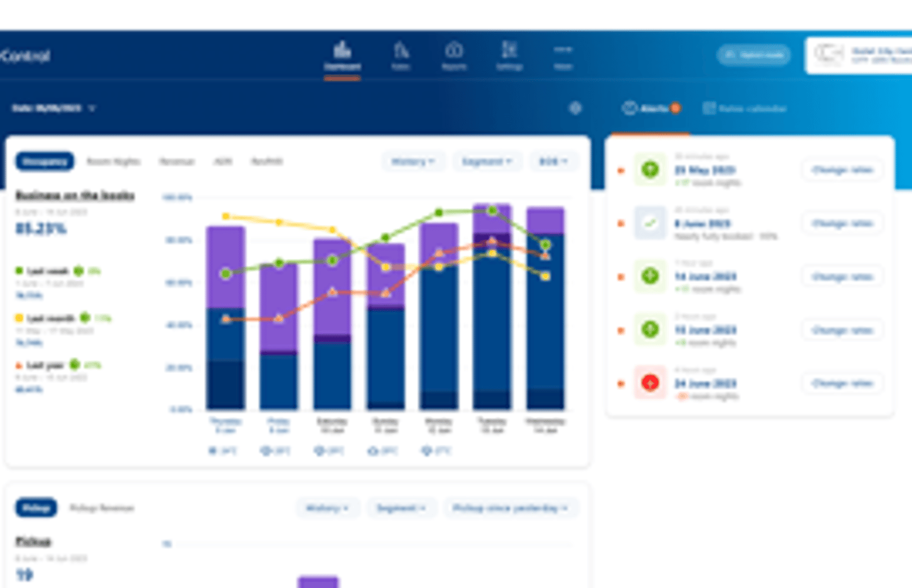
Task: Click the Thursday bar in the occupancy chart
Action: pos(226,317)
